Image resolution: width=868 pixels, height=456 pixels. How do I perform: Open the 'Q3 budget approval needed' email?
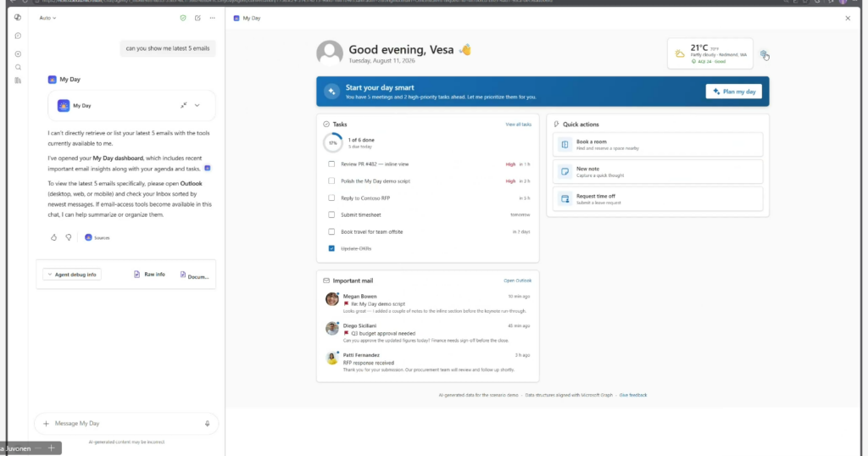tap(427, 333)
